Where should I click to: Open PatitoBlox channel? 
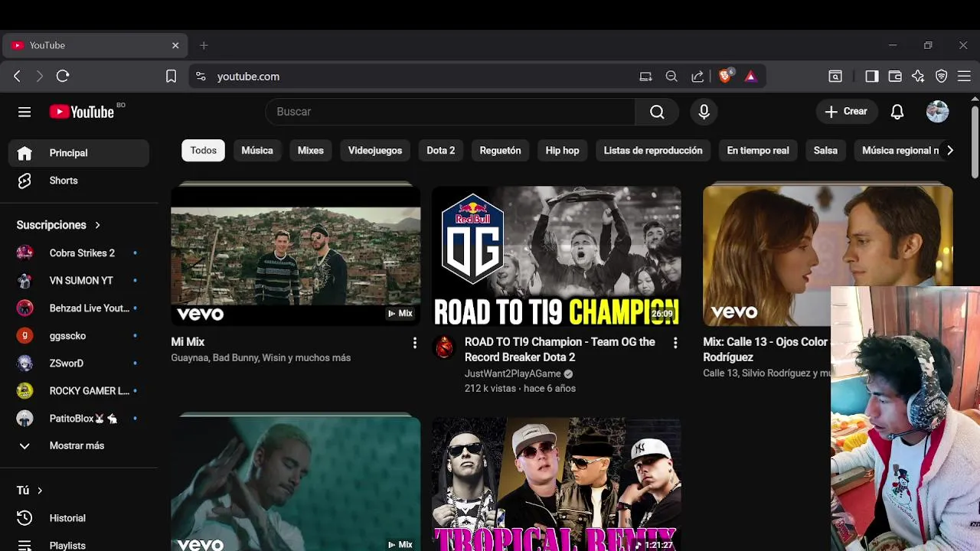(x=79, y=418)
